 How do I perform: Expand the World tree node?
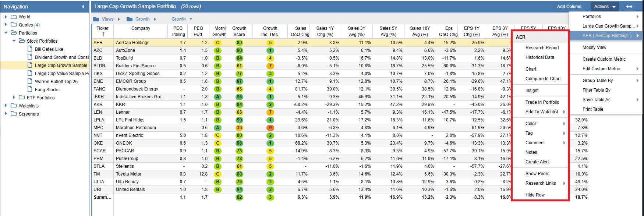pyautogui.click(x=6, y=17)
